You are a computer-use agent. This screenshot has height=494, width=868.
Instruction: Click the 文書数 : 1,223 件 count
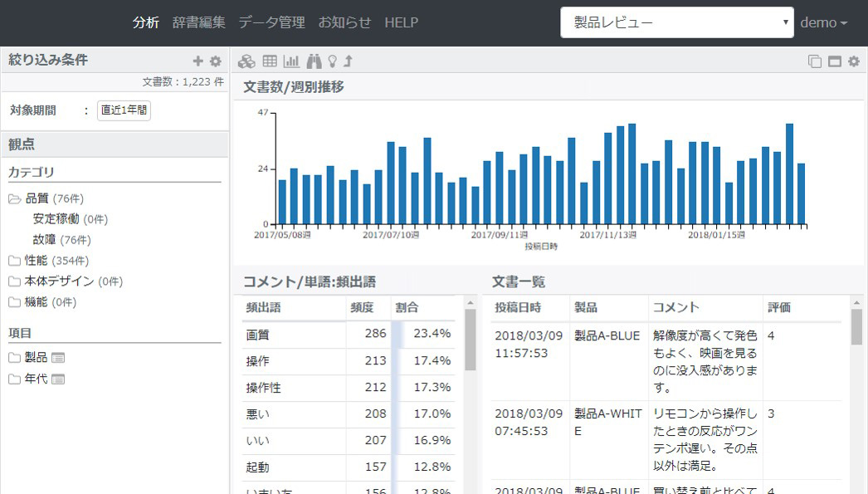click(183, 82)
